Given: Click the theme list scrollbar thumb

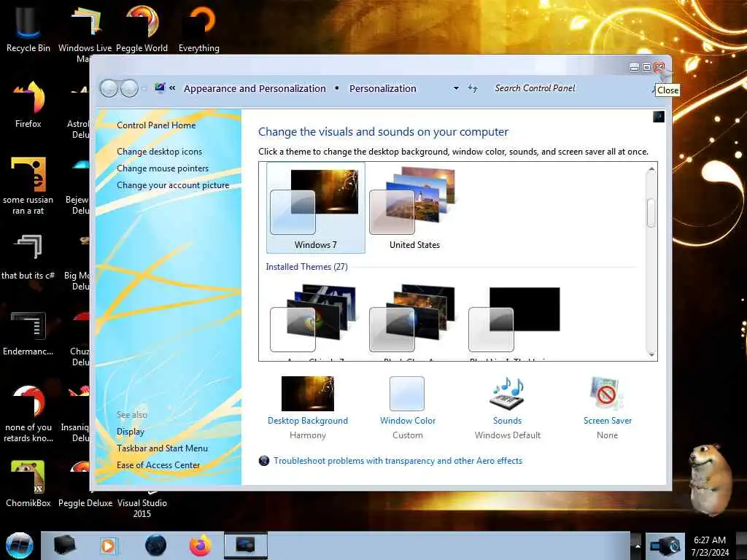Looking at the screenshot, I should (x=651, y=213).
